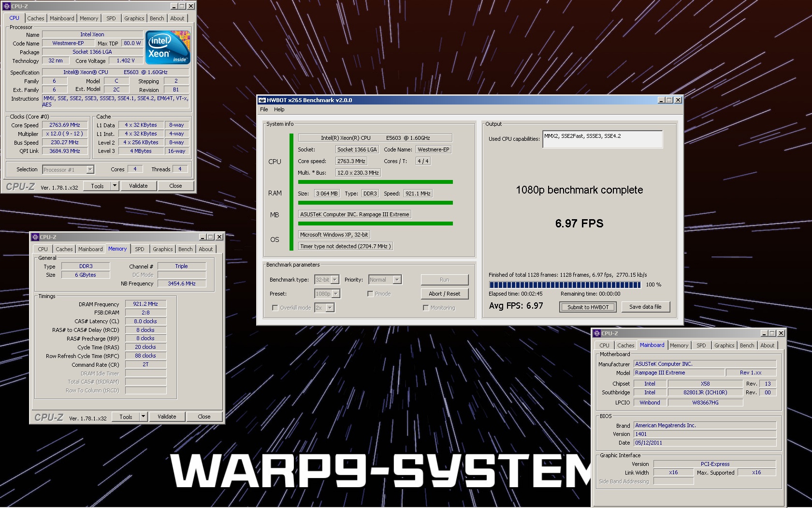Toggle the Pmode checkbox
The image size is (812, 508).
pyautogui.click(x=370, y=294)
